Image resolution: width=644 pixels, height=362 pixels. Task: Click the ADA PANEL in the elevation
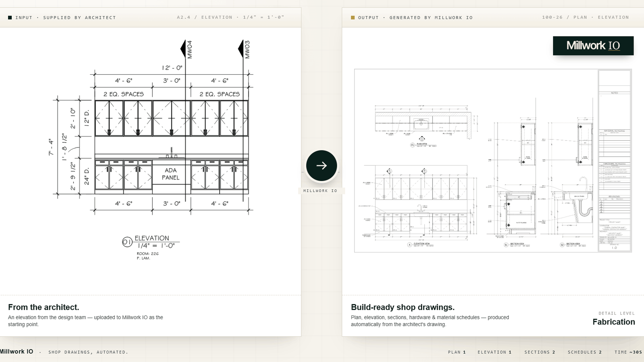point(171,174)
